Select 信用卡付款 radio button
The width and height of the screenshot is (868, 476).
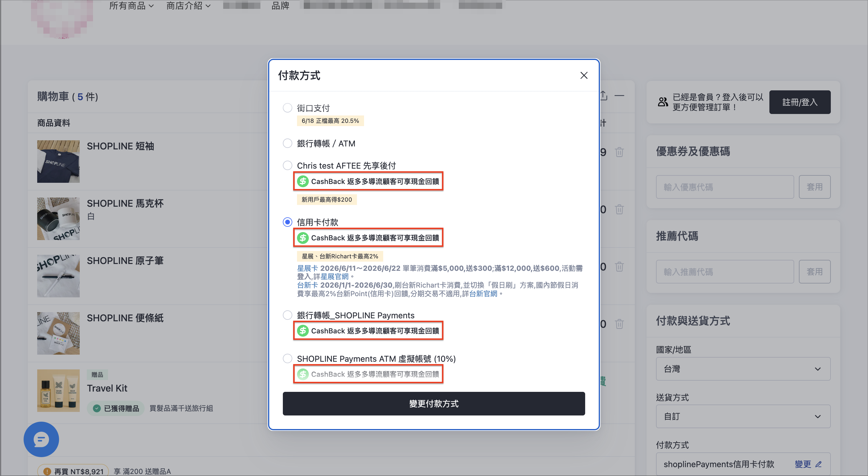tap(287, 222)
